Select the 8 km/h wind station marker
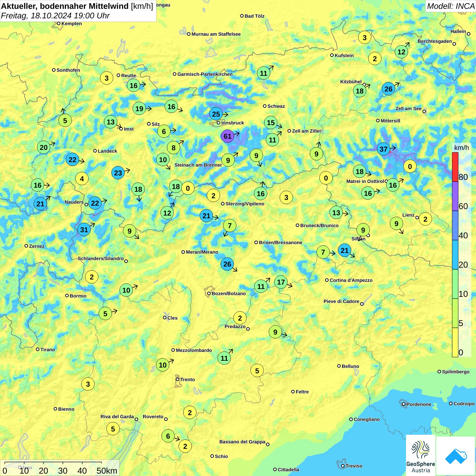 click(x=174, y=148)
